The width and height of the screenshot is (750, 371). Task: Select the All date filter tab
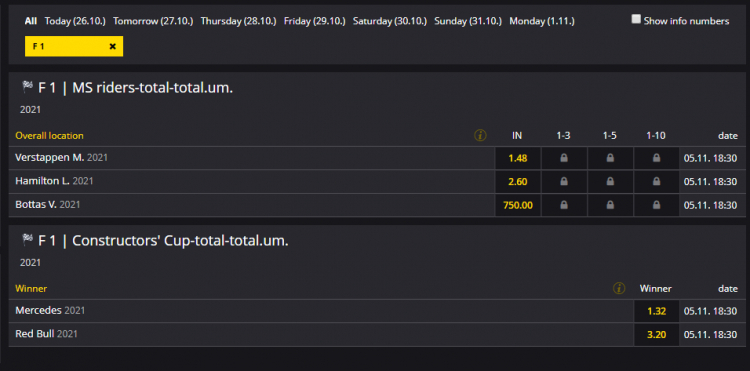[31, 21]
